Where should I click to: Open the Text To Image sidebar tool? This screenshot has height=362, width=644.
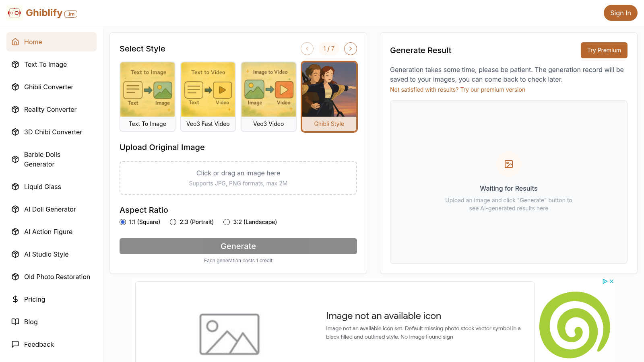[x=45, y=64]
